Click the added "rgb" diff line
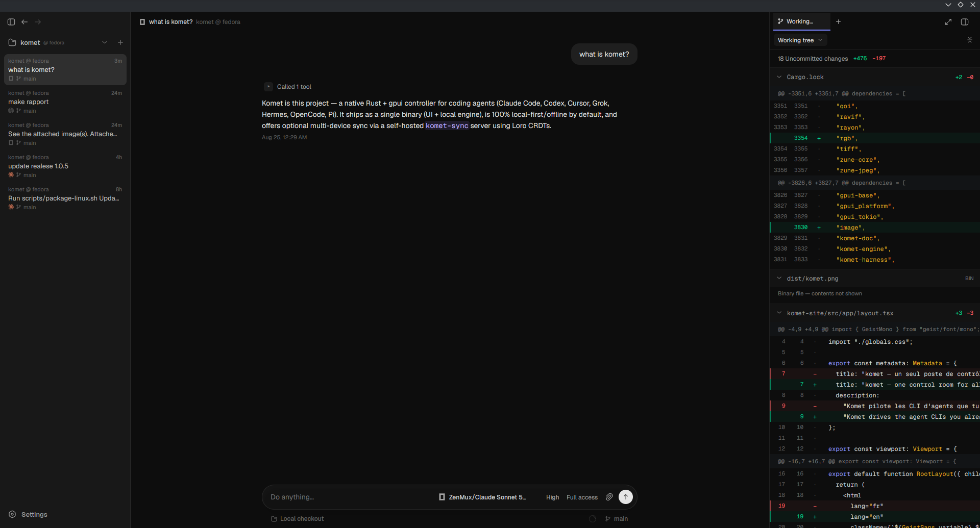980x528 pixels. click(875, 138)
